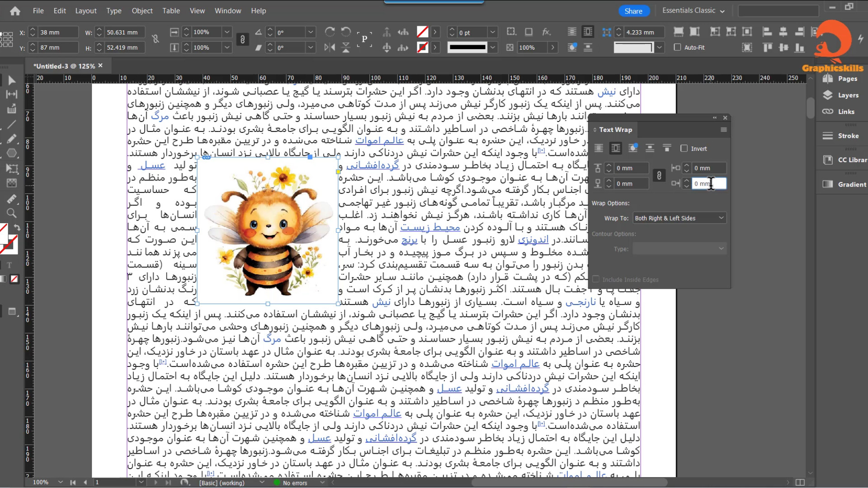
Task: Toggle split layout view button at bottom right
Action: 800,483
